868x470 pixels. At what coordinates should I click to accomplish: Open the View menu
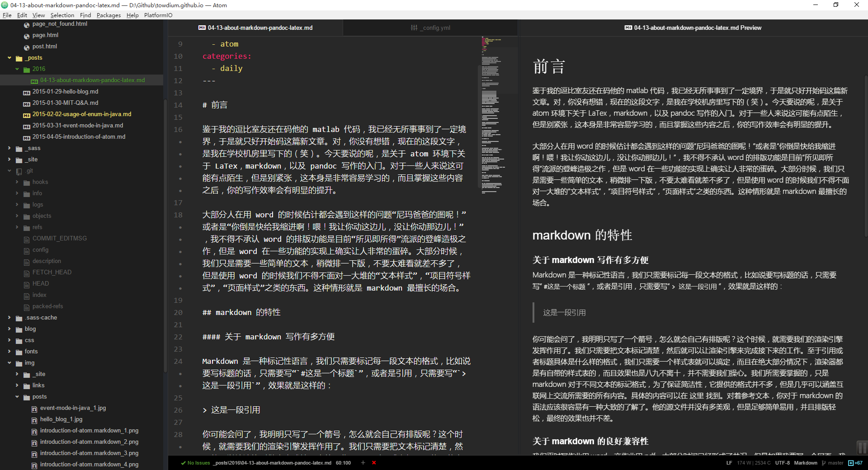(38, 15)
